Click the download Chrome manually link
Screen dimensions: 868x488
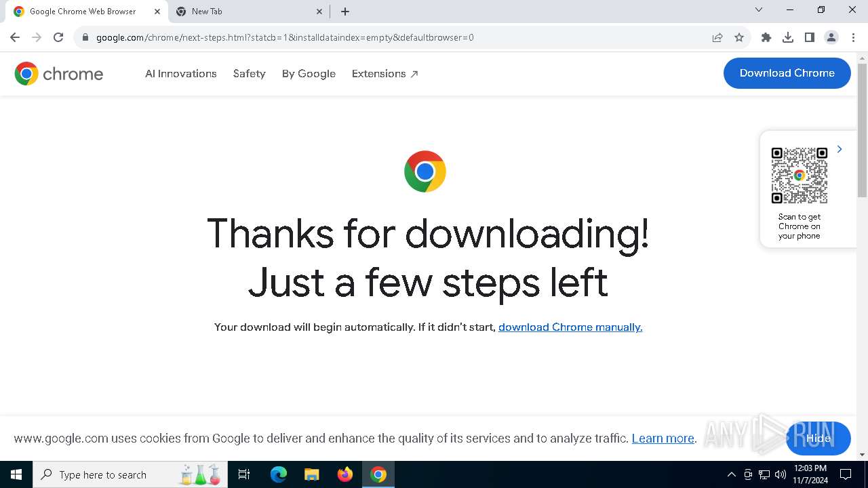[570, 327]
